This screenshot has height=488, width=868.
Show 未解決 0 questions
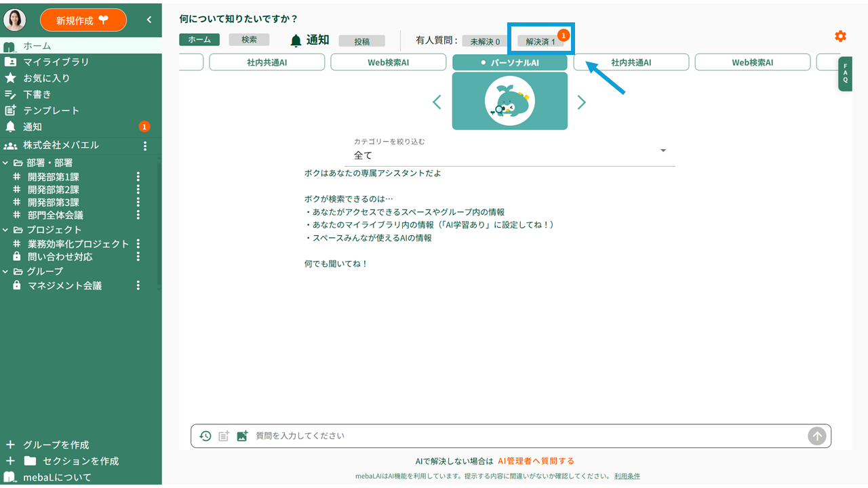point(485,41)
